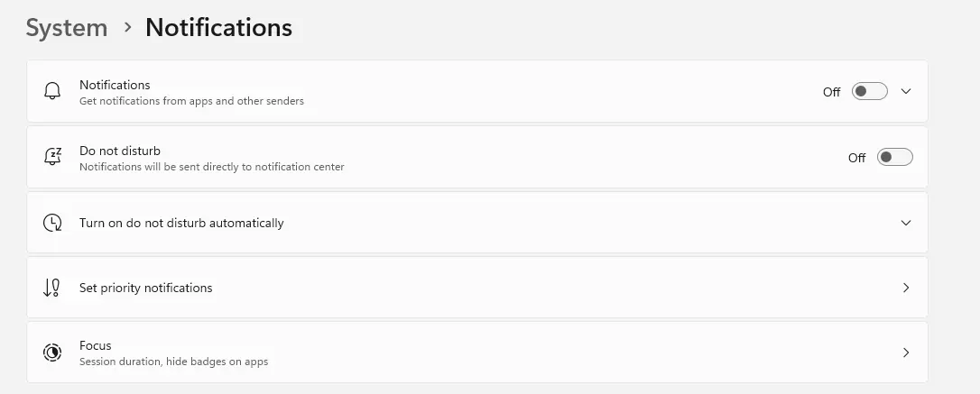Click the Focus session circular icon
This screenshot has width=980, height=394.
tap(52, 353)
